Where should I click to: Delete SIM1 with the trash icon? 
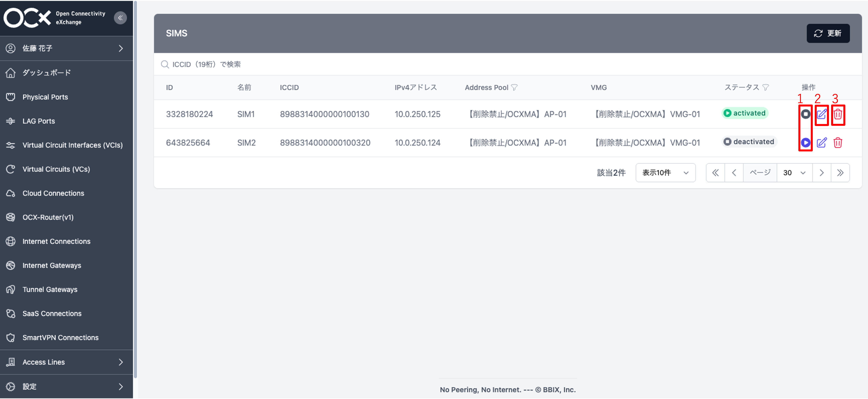(x=838, y=114)
